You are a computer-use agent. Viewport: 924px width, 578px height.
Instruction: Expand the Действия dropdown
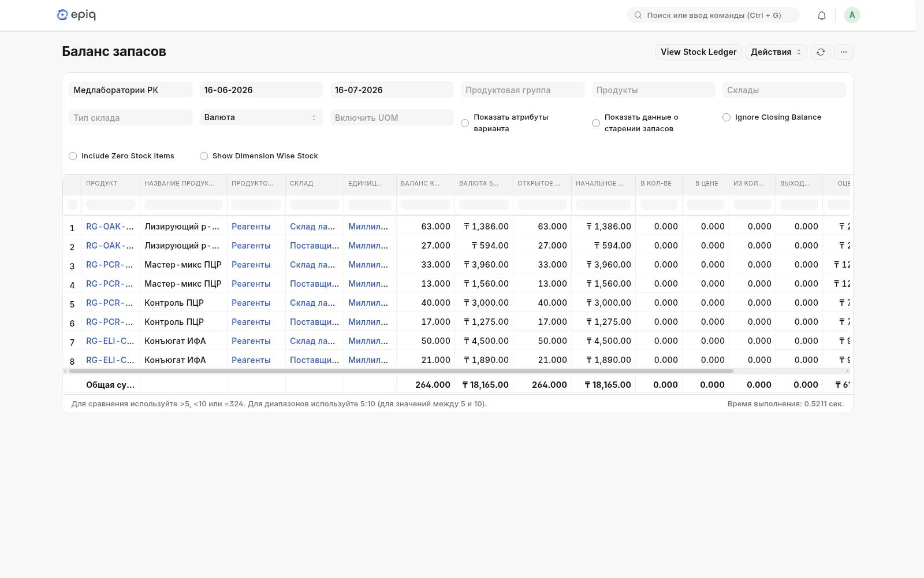[x=776, y=52]
